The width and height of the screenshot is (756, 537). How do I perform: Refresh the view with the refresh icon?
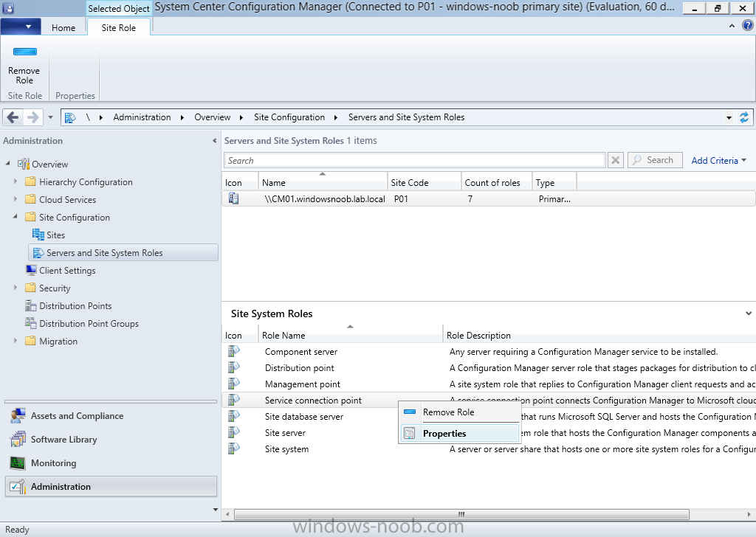pos(744,117)
